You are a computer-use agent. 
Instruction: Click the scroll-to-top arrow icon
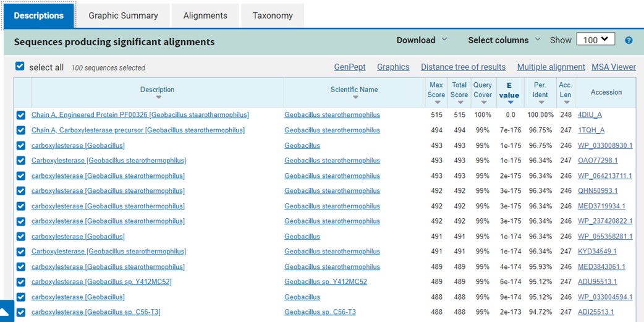coord(6,311)
